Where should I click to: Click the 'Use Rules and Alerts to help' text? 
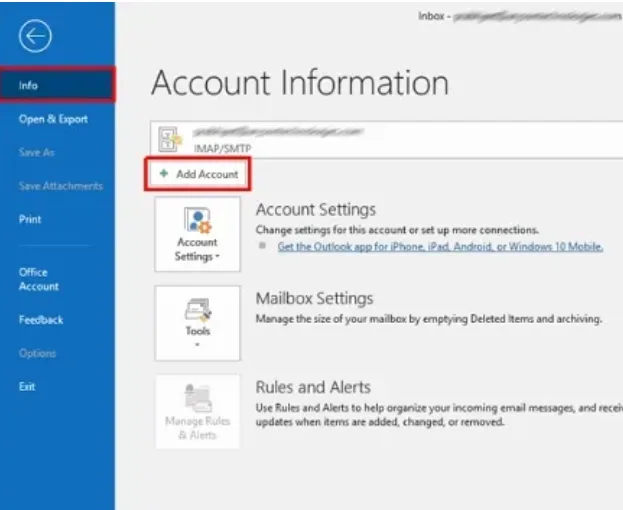[x=439, y=415]
